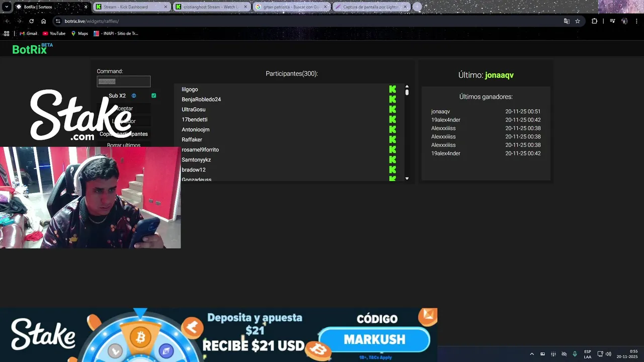Open the INAPI bookmark
The width and height of the screenshot is (644, 362).
point(116,34)
